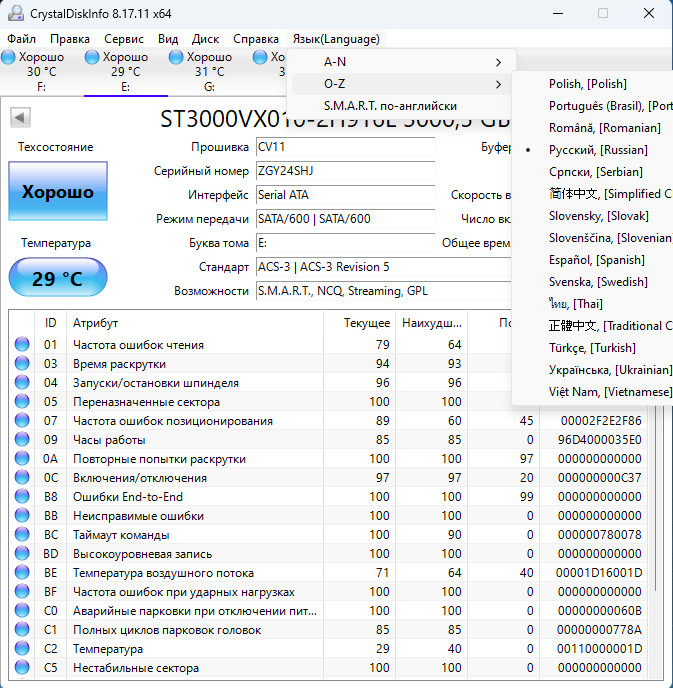Screen dimensions: 673x688
Task: Click status orb for attribute 07 row
Action: pos(22,420)
